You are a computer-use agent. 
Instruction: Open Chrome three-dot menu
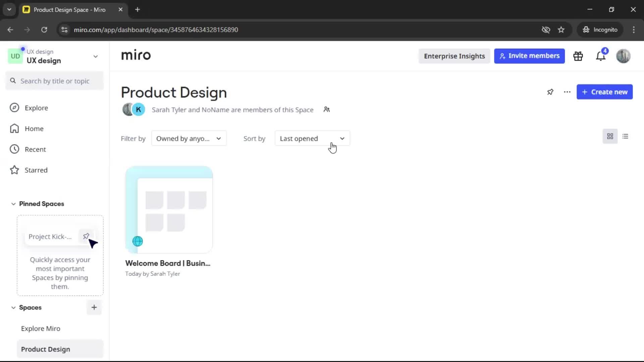pos(634,29)
